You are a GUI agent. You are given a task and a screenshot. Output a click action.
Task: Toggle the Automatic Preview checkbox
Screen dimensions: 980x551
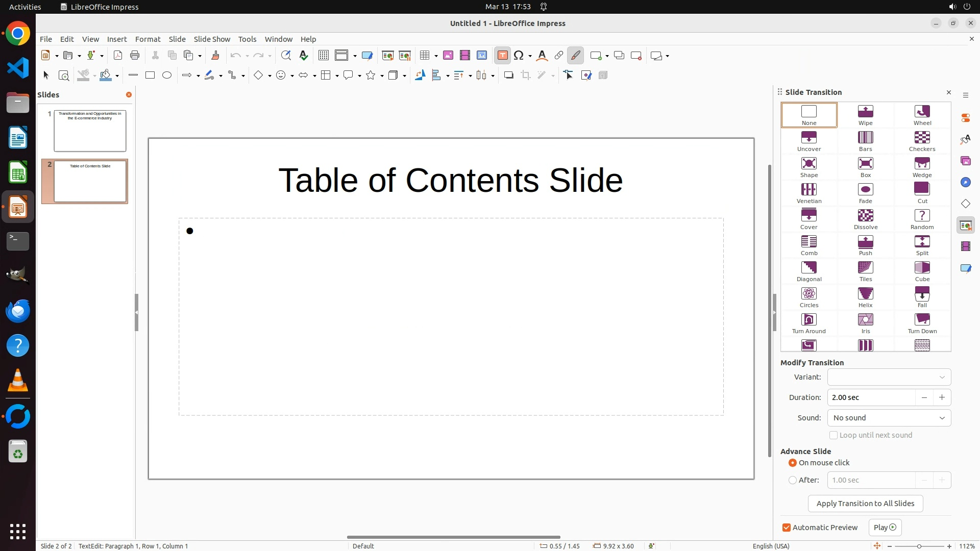[x=787, y=528]
